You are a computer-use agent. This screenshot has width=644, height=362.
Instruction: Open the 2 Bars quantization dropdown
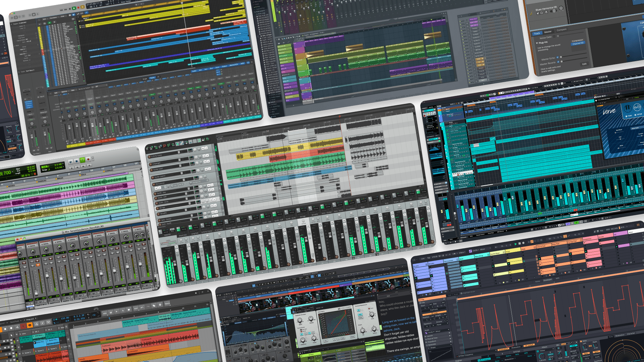pyautogui.click(x=462, y=253)
